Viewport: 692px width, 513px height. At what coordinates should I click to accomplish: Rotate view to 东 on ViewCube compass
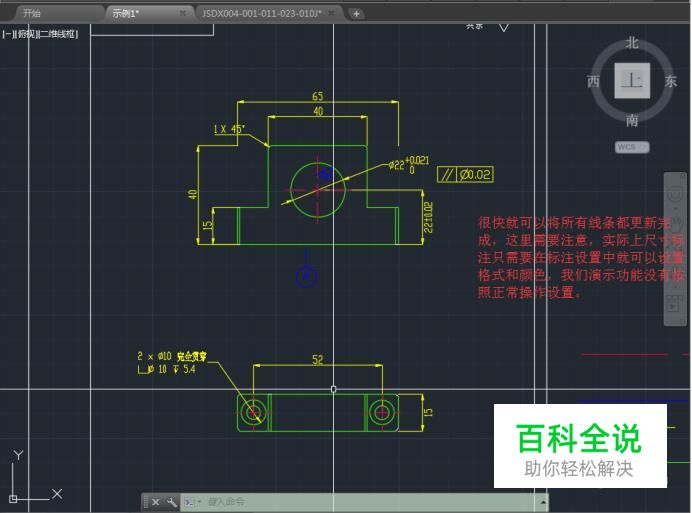pyautogui.click(x=671, y=81)
